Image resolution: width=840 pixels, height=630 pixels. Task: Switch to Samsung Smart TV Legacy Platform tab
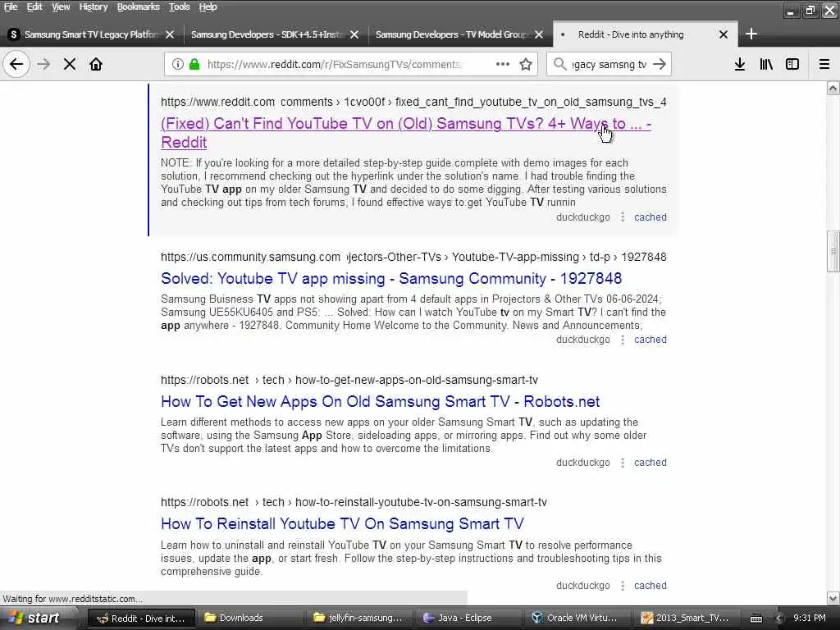tap(91, 34)
